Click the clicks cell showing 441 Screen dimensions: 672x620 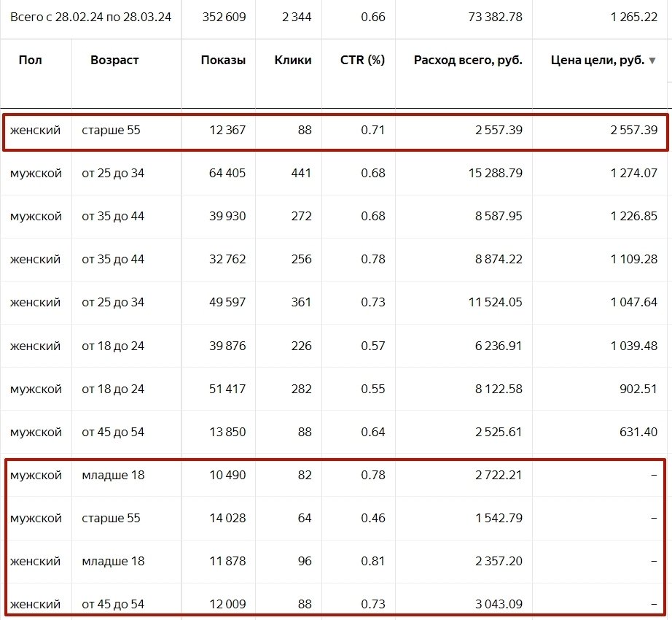tap(300, 174)
